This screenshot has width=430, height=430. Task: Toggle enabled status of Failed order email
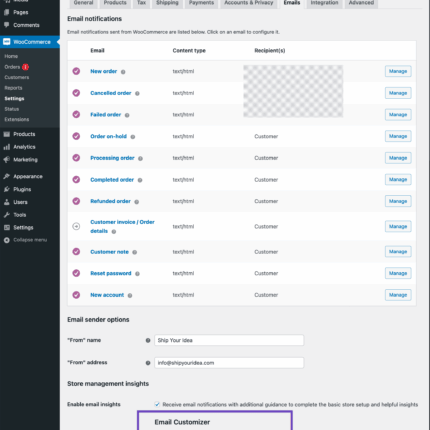76,114
